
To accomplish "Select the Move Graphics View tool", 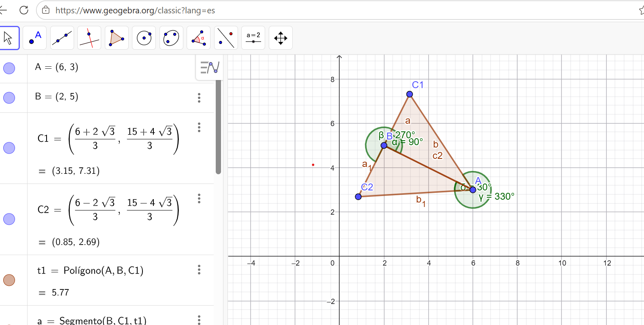I will point(281,38).
